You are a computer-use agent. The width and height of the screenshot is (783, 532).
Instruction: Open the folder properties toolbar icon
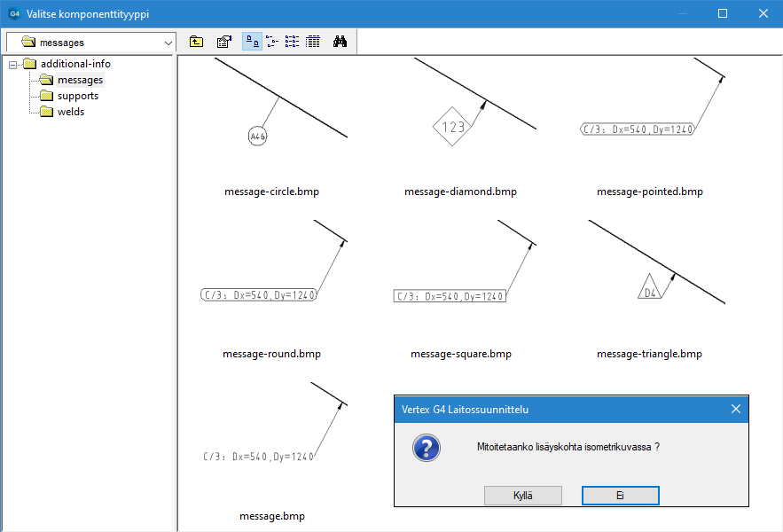[224, 42]
